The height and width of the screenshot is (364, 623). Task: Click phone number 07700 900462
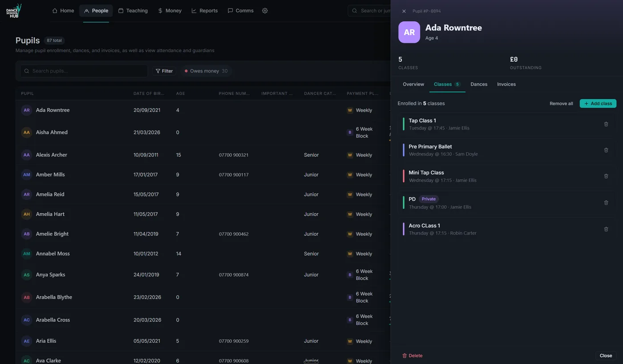tap(234, 234)
